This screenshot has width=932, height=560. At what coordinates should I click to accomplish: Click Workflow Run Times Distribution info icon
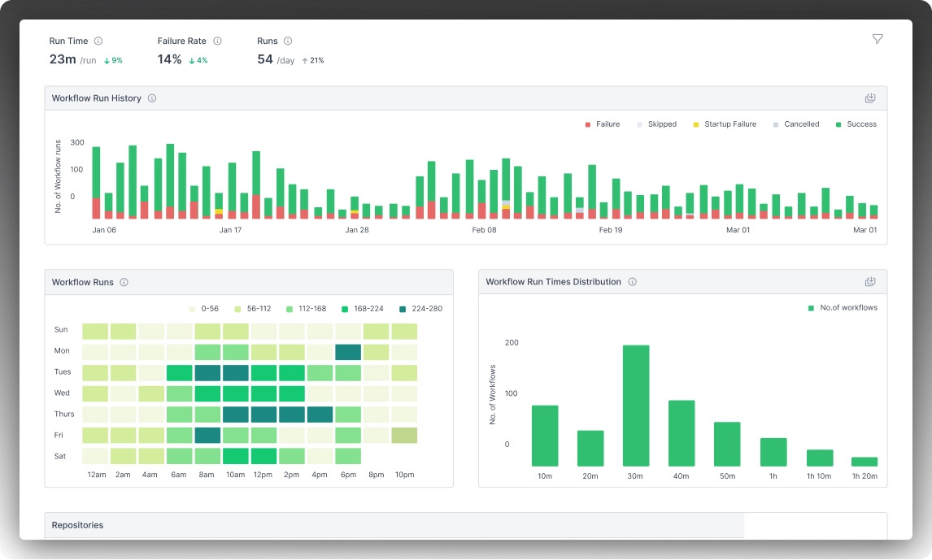point(633,282)
